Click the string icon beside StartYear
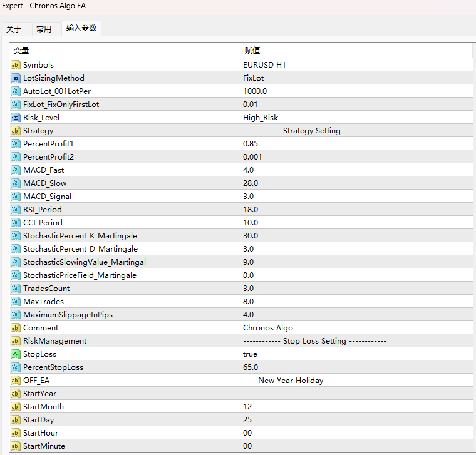This screenshot has width=476, height=455. (x=16, y=394)
